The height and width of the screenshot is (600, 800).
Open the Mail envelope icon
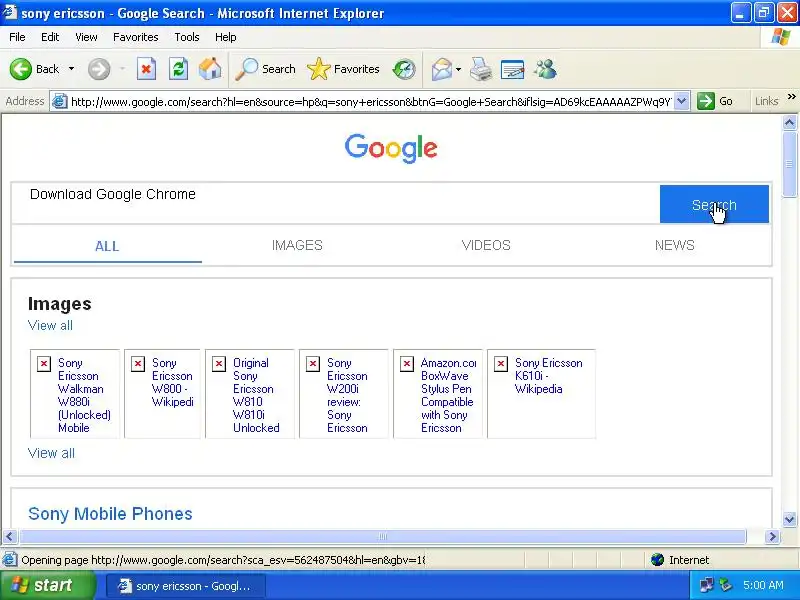[441, 69]
